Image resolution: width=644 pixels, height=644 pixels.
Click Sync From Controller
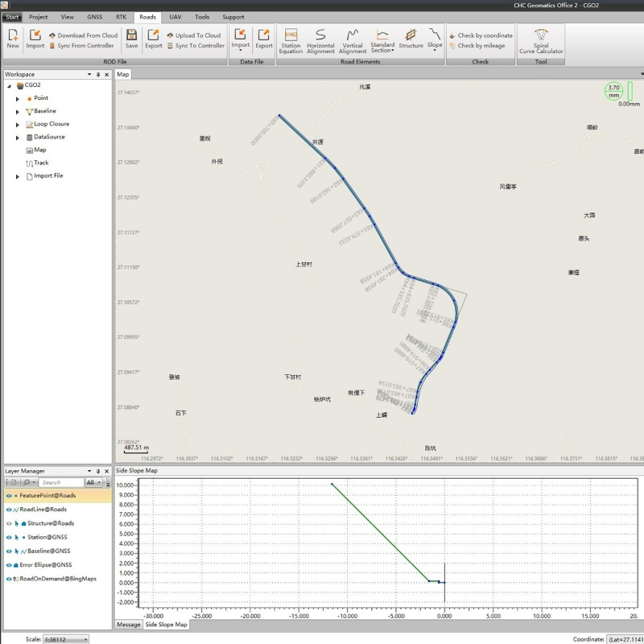83,46
